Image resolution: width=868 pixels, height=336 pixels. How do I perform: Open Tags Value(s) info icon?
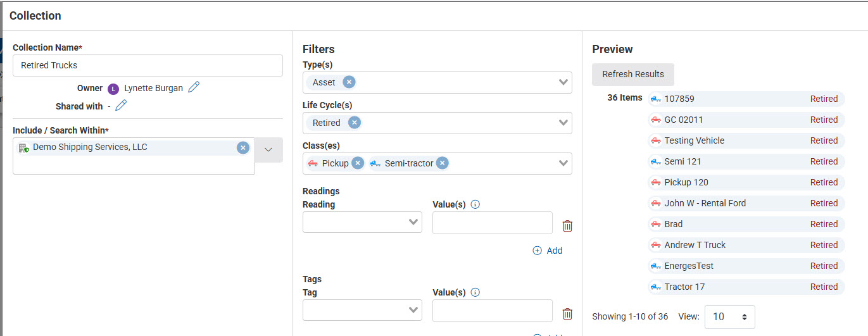[x=475, y=292]
